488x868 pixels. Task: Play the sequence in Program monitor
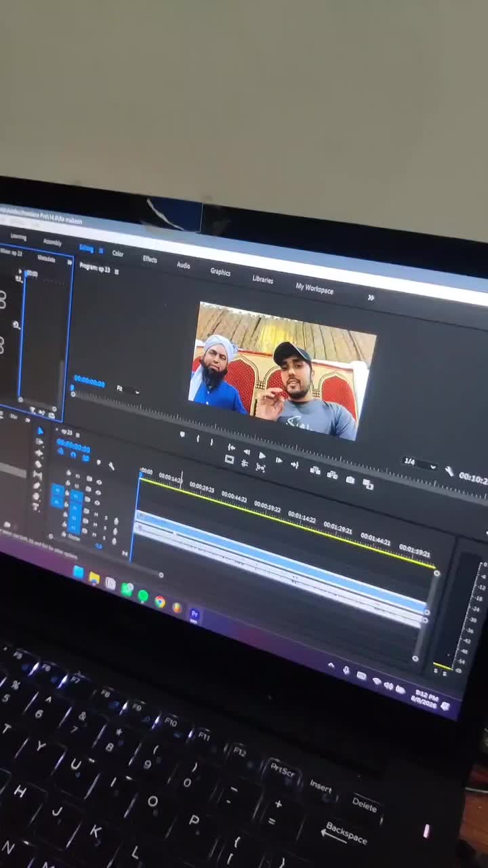pos(262,455)
